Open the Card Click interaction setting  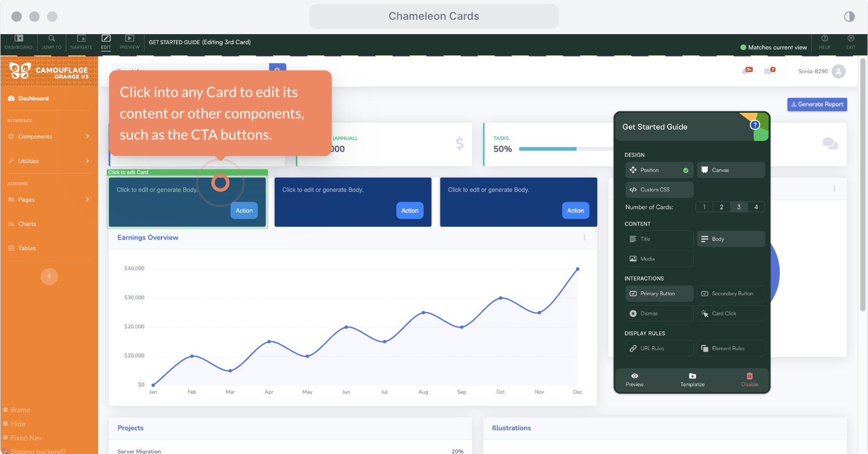[x=731, y=314]
